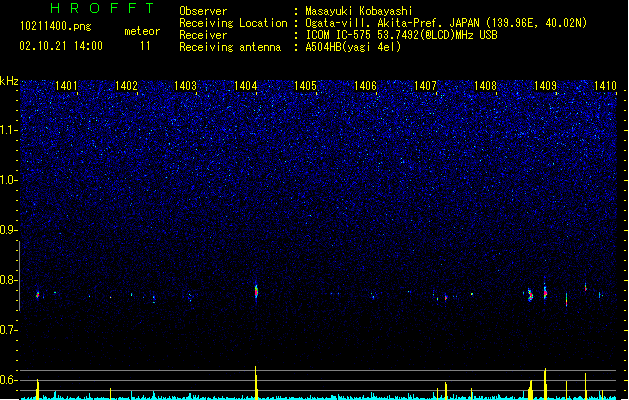Select the ICOM IC-575 53.7492 MHz USB text
629x400 pixels.
[x=401, y=35]
